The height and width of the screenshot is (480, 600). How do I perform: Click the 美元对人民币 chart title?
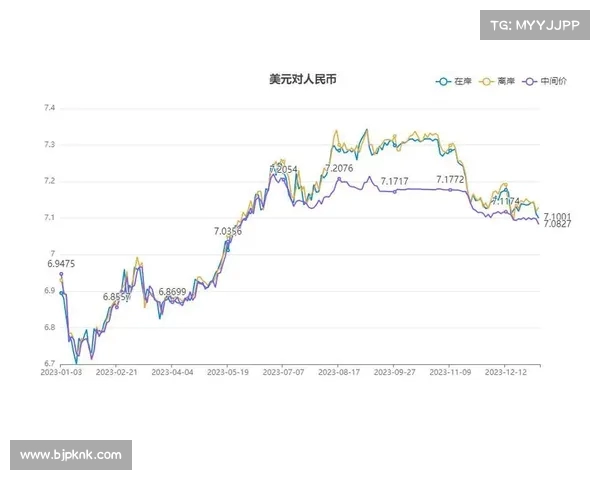click(x=303, y=79)
